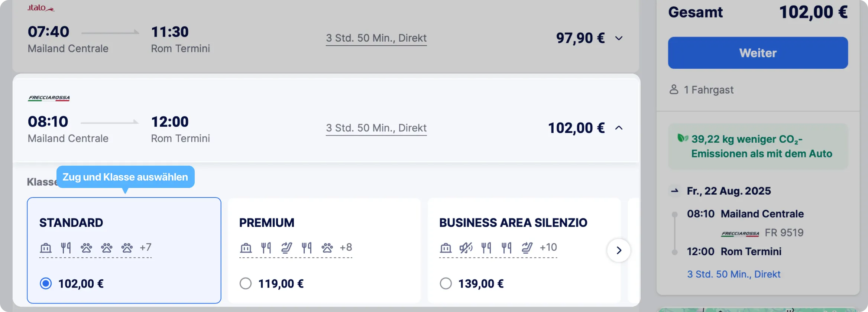Click the pet paw icon in PREMIUM class

[x=327, y=248]
